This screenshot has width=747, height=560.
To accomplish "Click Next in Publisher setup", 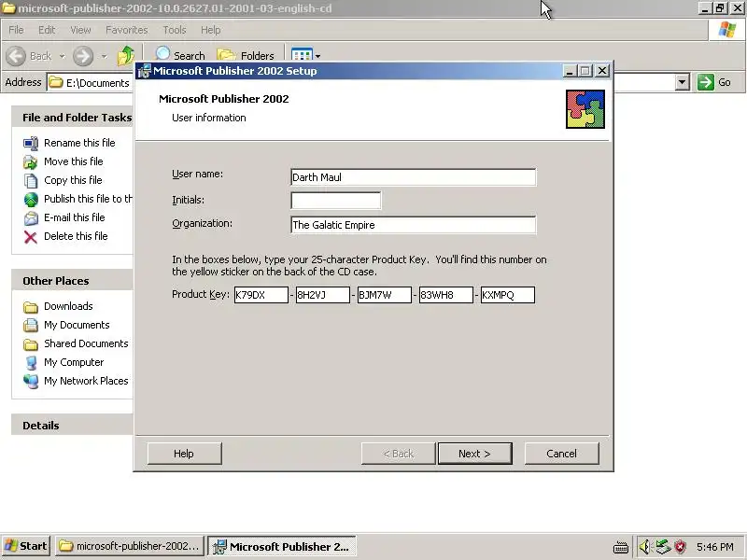I will (475, 454).
